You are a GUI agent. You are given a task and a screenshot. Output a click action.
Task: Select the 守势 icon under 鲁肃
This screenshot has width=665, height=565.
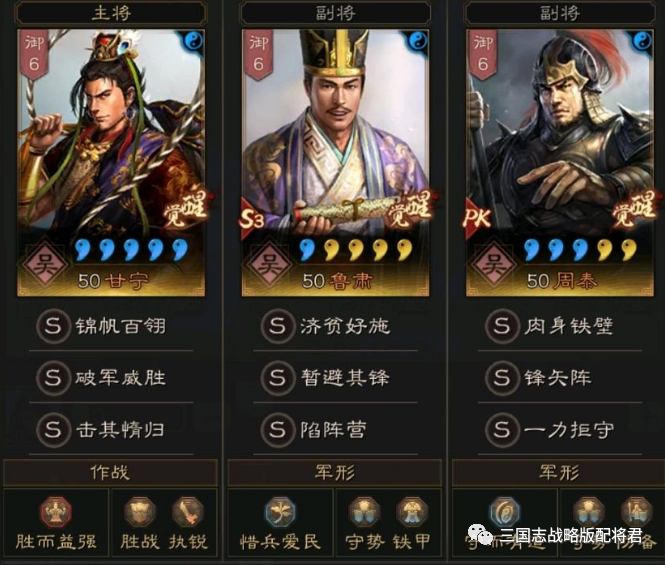(364, 512)
